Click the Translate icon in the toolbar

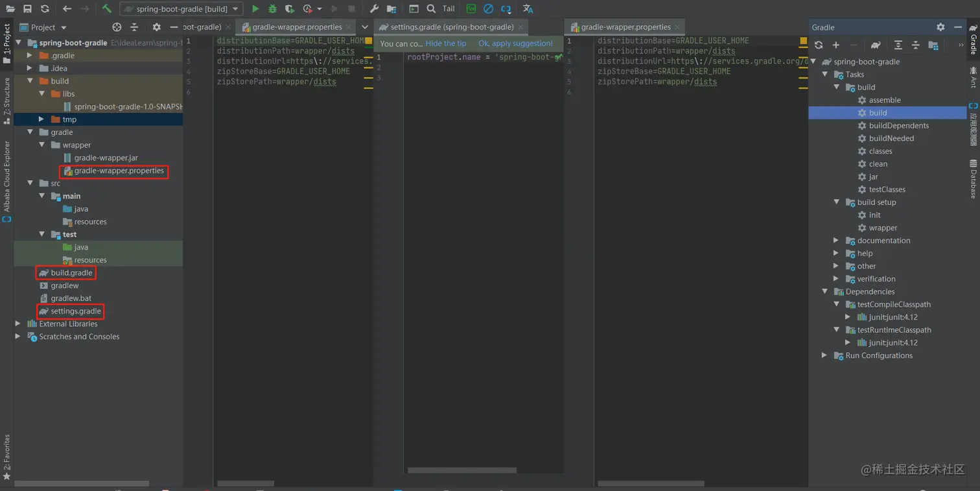528,9
